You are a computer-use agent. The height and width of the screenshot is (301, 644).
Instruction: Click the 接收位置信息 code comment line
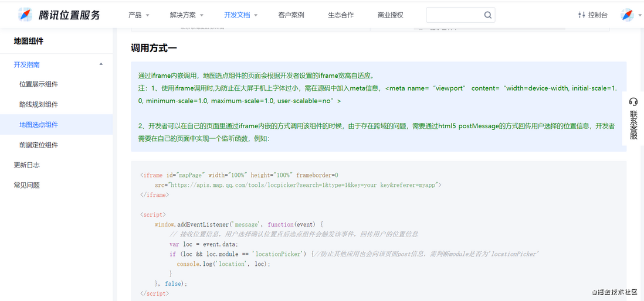tap(294, 234)
